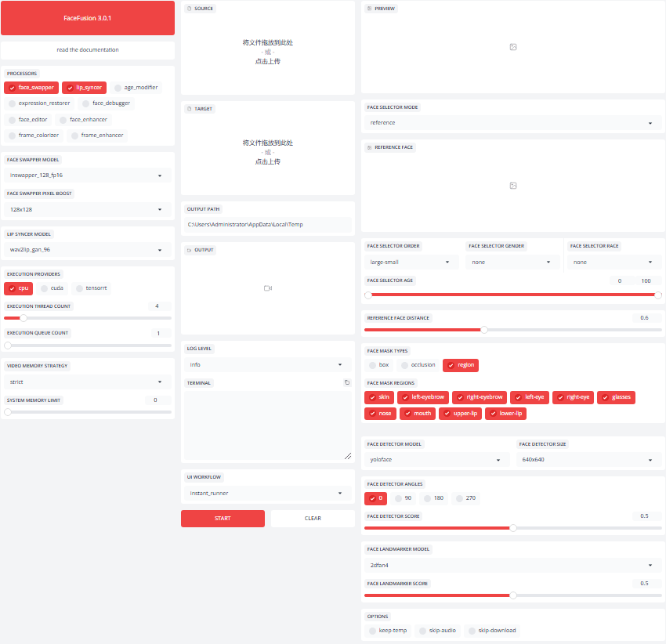Image resolution: width=666 pixels, height=644 pixels.
Task: Uncheck the 0 degree detector angle
Action: pos(375,498)
